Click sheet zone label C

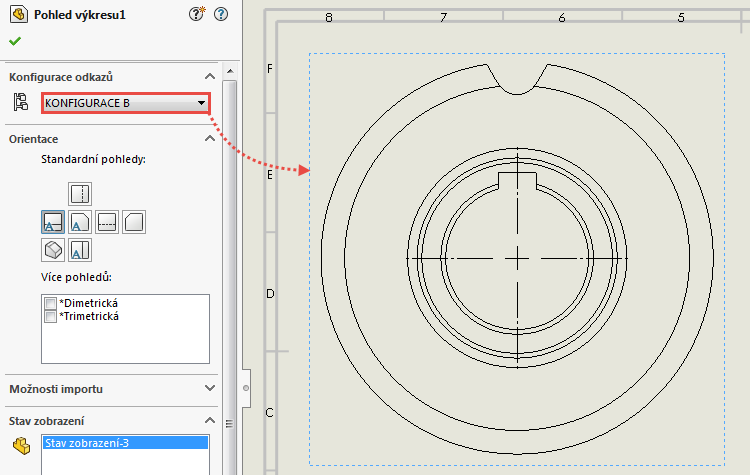(270, 412)
